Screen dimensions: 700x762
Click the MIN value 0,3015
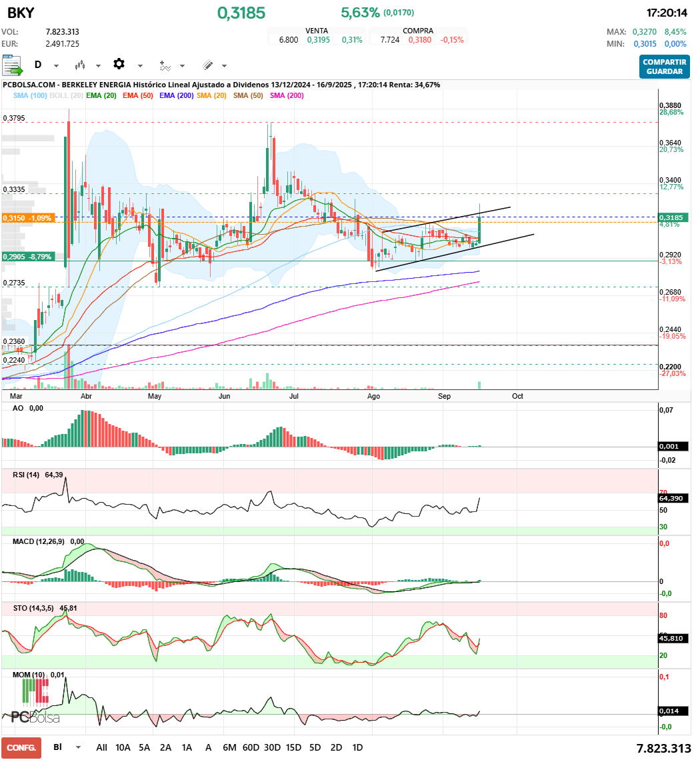click(645, 44)
